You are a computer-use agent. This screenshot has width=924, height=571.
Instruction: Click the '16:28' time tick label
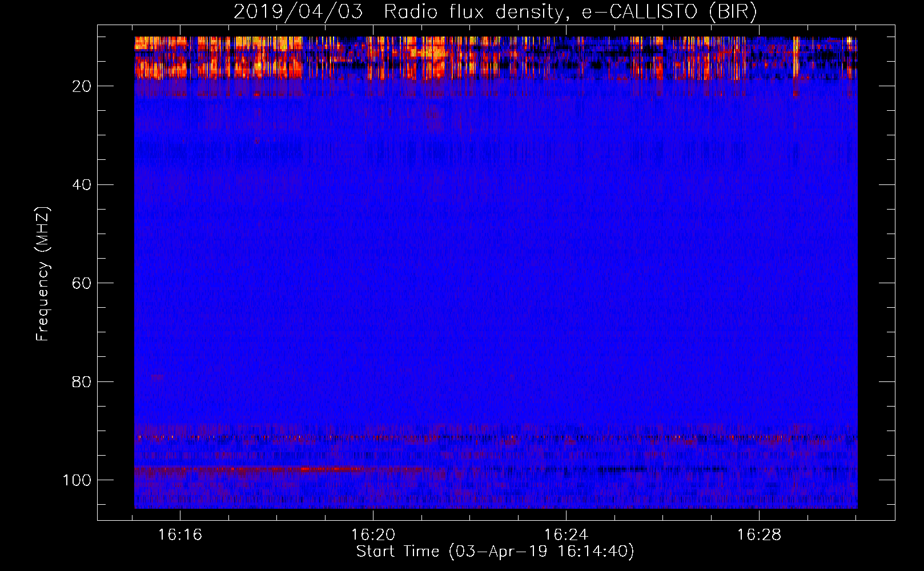(759, 535)
